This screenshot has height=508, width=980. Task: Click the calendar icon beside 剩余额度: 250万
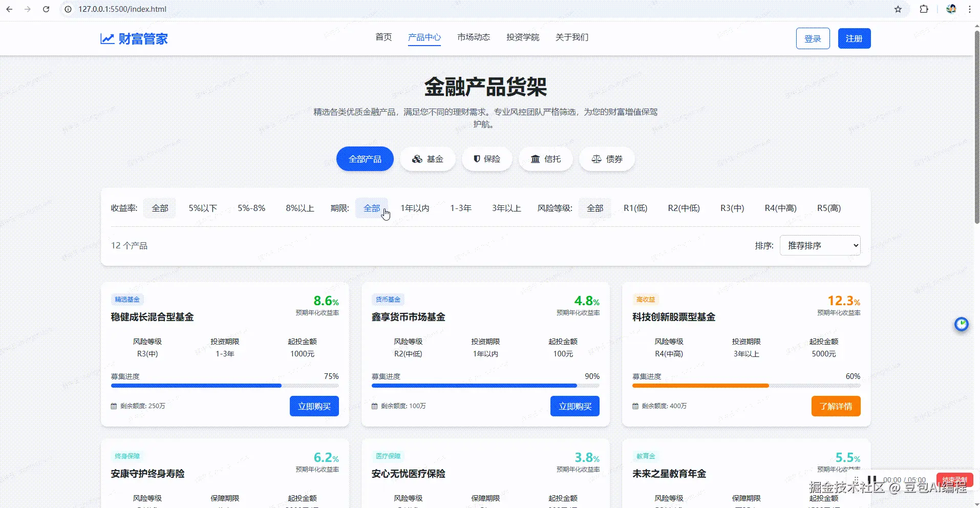point(114,406)
